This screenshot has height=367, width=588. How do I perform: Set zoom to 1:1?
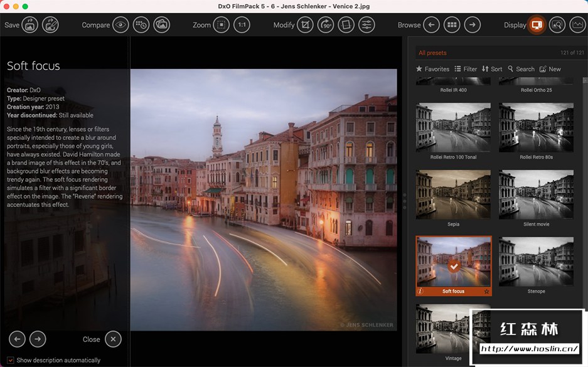click(242, 25)
